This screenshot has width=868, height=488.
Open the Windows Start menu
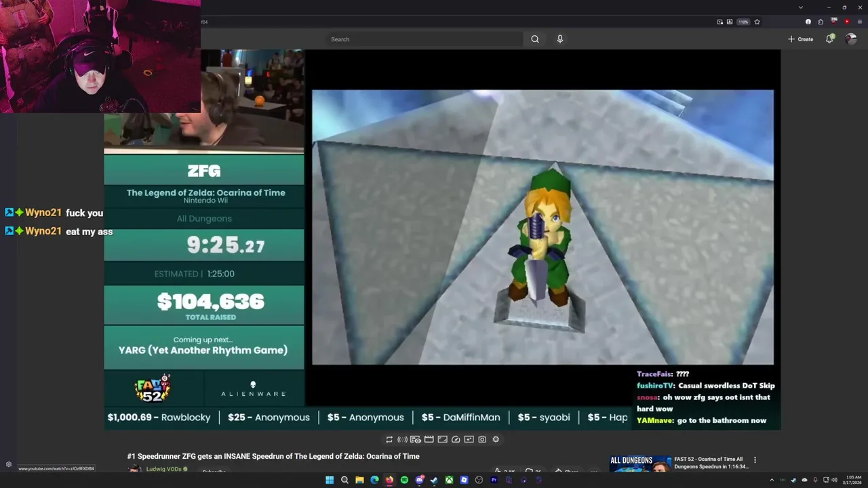[330, 480]
